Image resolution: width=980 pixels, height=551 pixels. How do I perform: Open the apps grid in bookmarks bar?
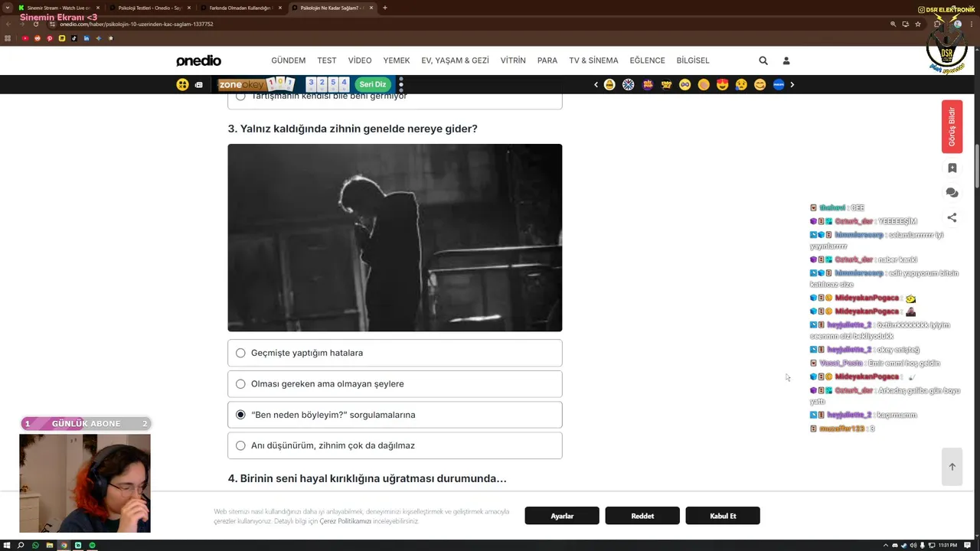(x=8, y=38)
